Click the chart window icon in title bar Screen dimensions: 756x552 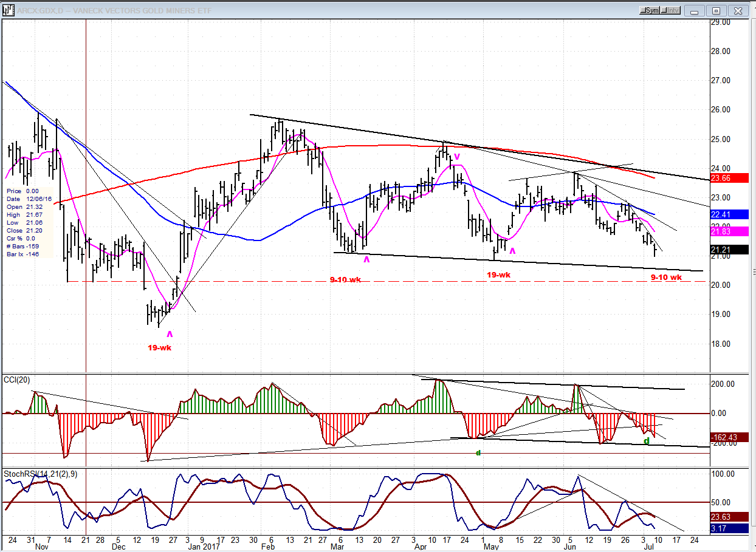pyautogui.click(x=9, y=10)
